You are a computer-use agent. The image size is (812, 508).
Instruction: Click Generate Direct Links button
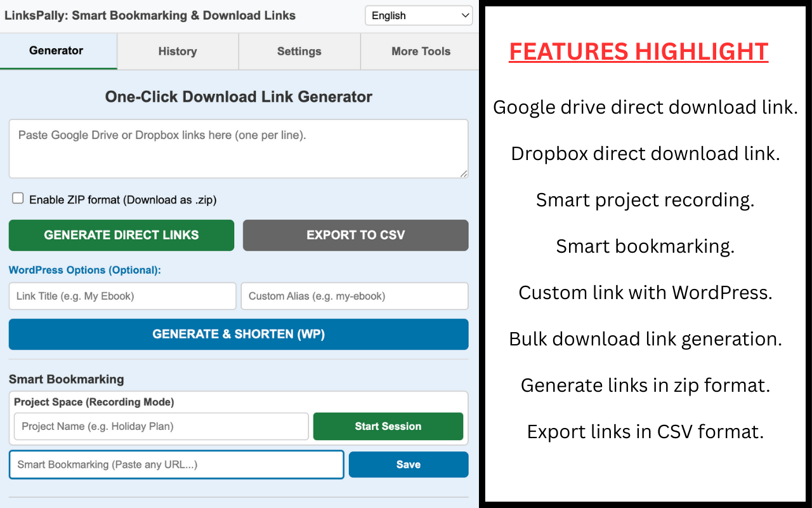(x=121, y=235)
